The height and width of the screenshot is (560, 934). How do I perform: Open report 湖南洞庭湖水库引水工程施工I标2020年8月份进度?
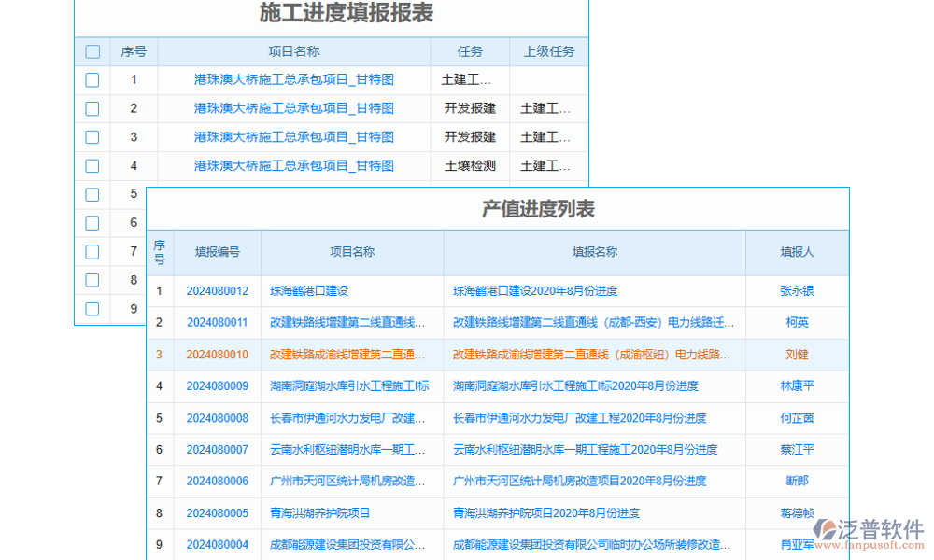575,386
